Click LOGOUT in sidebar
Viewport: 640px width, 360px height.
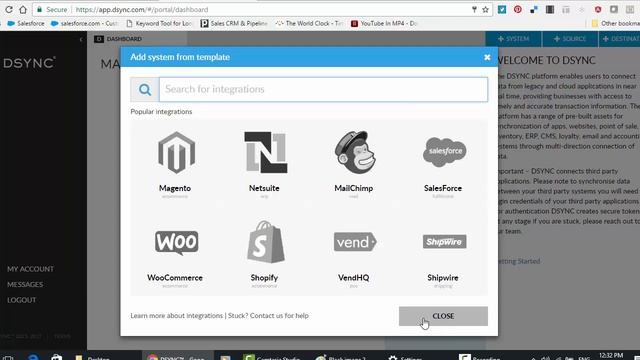point(22,300)
